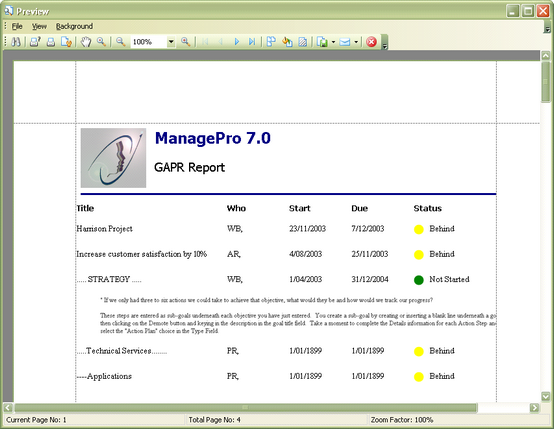The width and height of the screenshot is (554, 429).
Task: Open the File menu
Action: pos(17,26)
